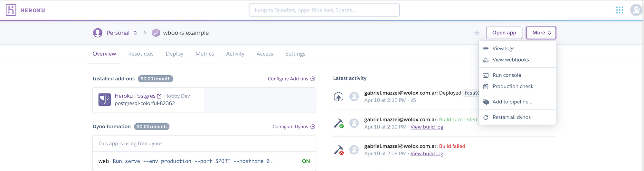Click the Personal account avatar icon
This screenshot has width=644, height=171.
[x=98, y=33]
